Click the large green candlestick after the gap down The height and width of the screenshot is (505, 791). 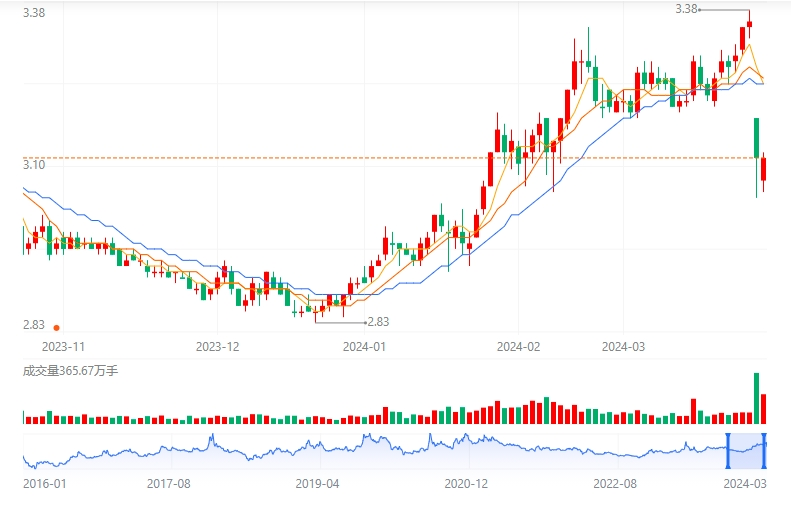(756, 138)
